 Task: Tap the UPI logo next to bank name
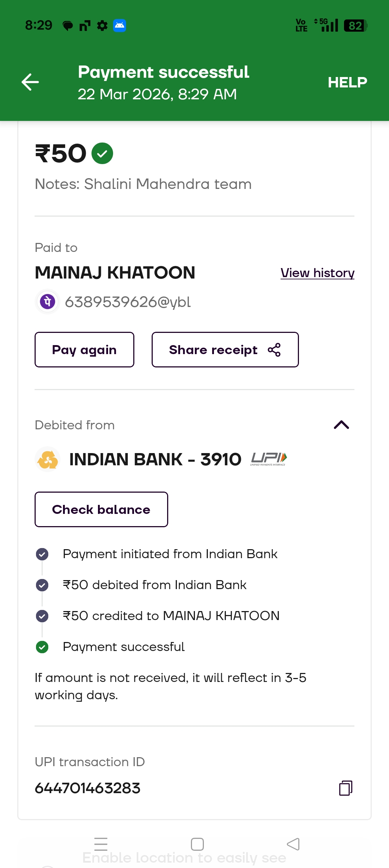click(x=269, y=459)
